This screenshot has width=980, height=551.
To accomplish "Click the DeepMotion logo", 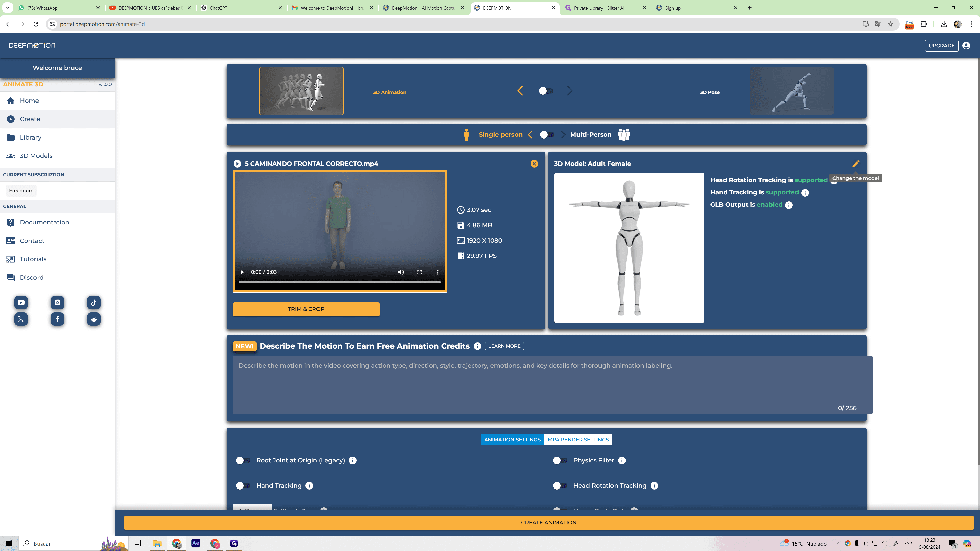I will (32, 46).
